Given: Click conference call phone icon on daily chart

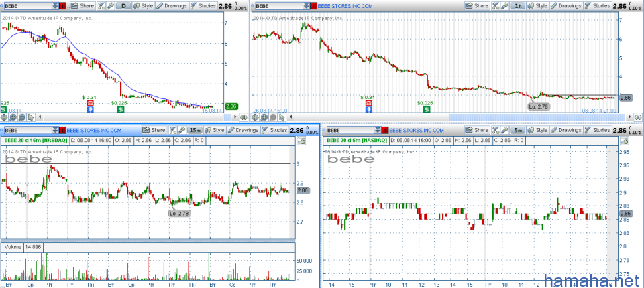Looking at the screenshot, I should 89,103.
